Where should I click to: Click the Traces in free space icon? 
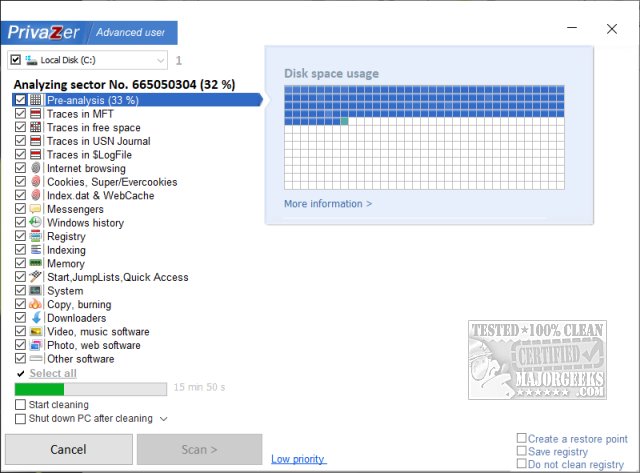[x=36, y=127]
